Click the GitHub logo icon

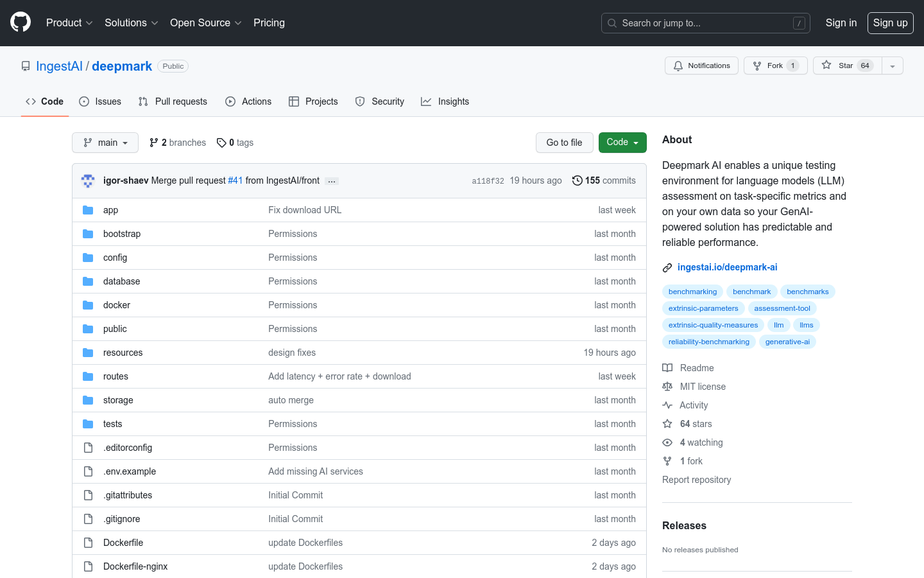(x=21, y=22)
